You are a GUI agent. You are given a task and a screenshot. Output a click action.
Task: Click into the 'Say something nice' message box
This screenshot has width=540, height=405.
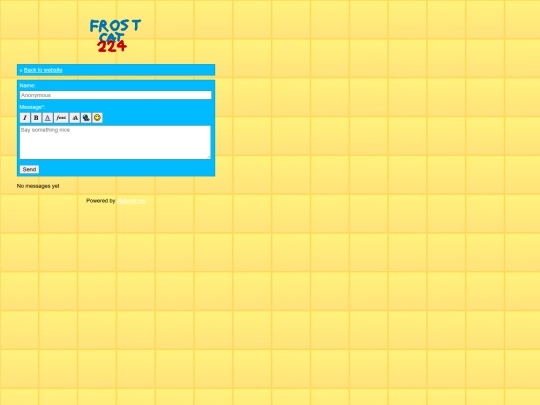pyautogui.click(x=115, y=142)
